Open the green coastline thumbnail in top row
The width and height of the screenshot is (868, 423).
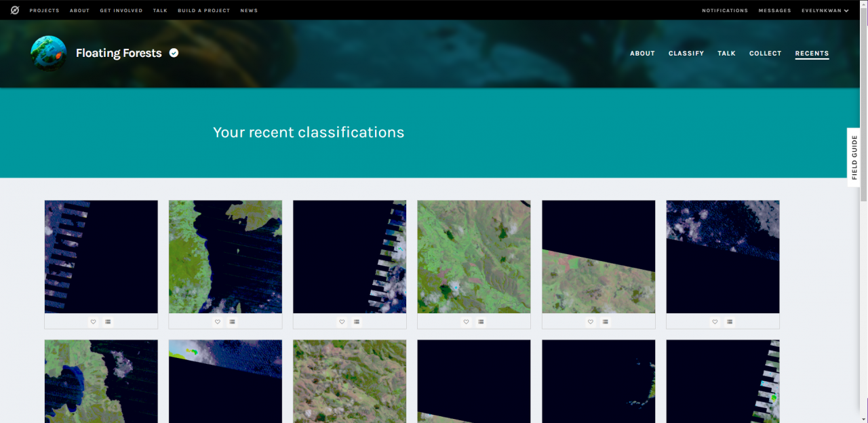[x=225, y=257]
